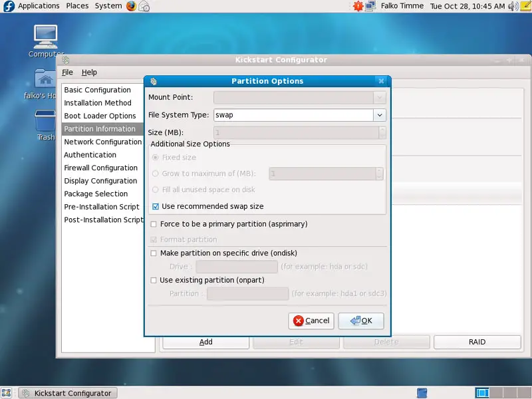Open the Mount Point dropdown arrow
The width and height of the screenshot is (532, 399).
tap(380, 98)
